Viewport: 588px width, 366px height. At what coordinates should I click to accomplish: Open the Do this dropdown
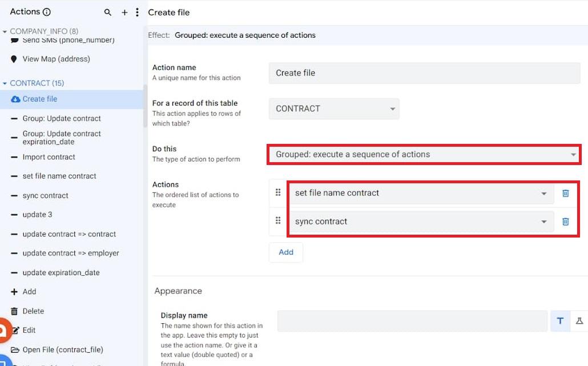pos(573,155)
